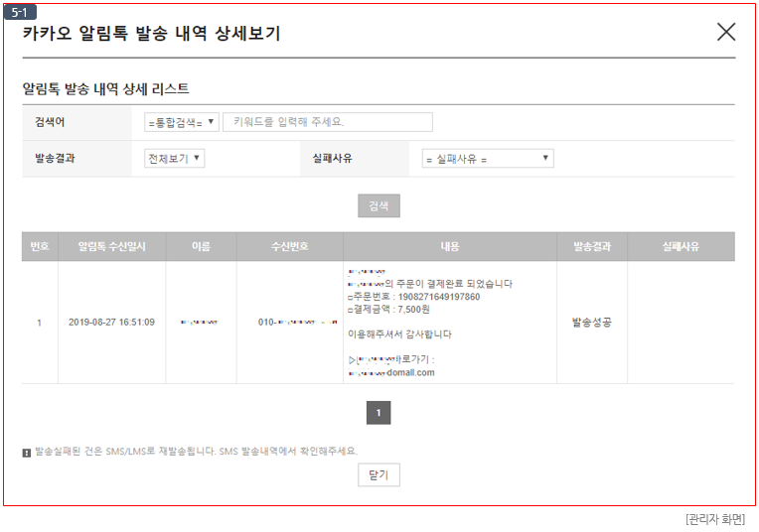Viewport: 759px width, 532px height.
Task: Click the 2019-08-27 16:51:09 timestamp cell
Action: [x=111, y=323]
